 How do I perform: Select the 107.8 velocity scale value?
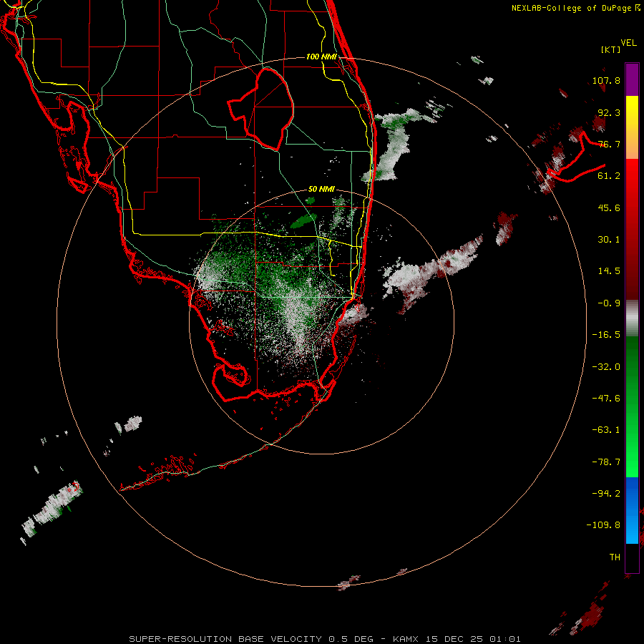[606, 80]
